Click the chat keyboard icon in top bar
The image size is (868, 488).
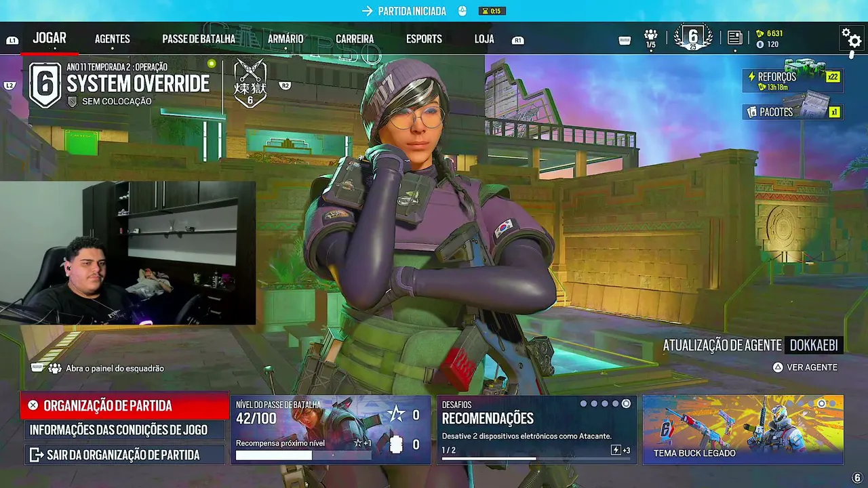coord(625,41)
